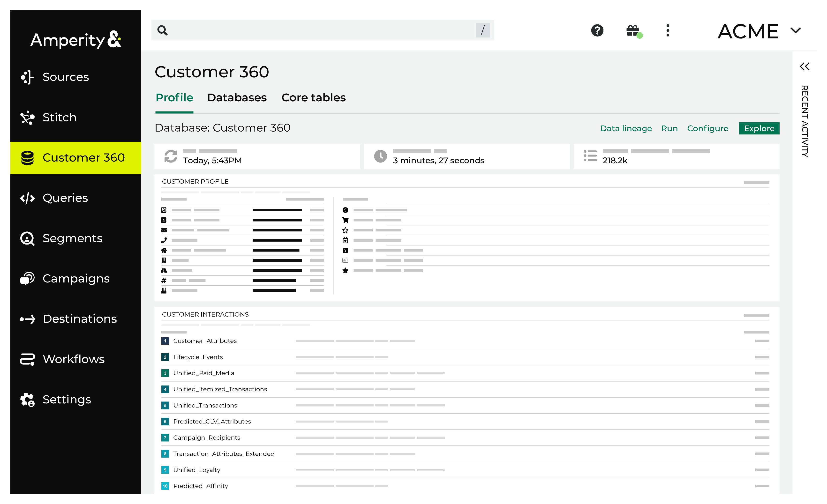Go to Queries in the sidebar

(x=75, y=198)
